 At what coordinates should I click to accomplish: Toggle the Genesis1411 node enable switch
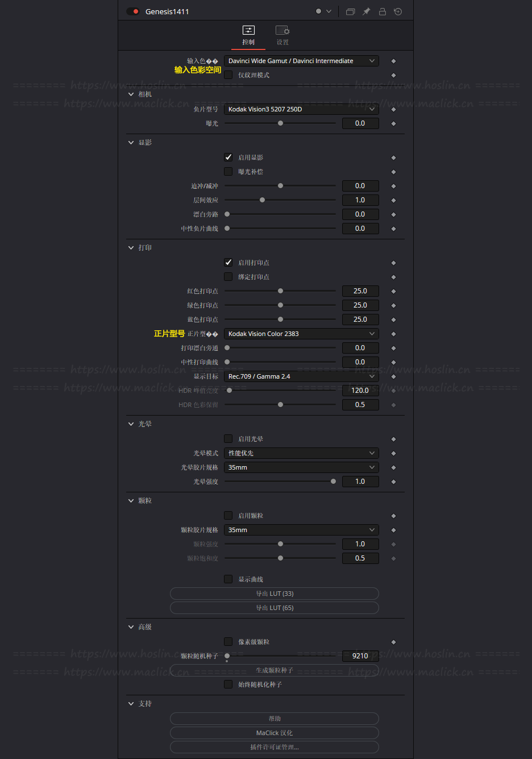coord(133,11)
